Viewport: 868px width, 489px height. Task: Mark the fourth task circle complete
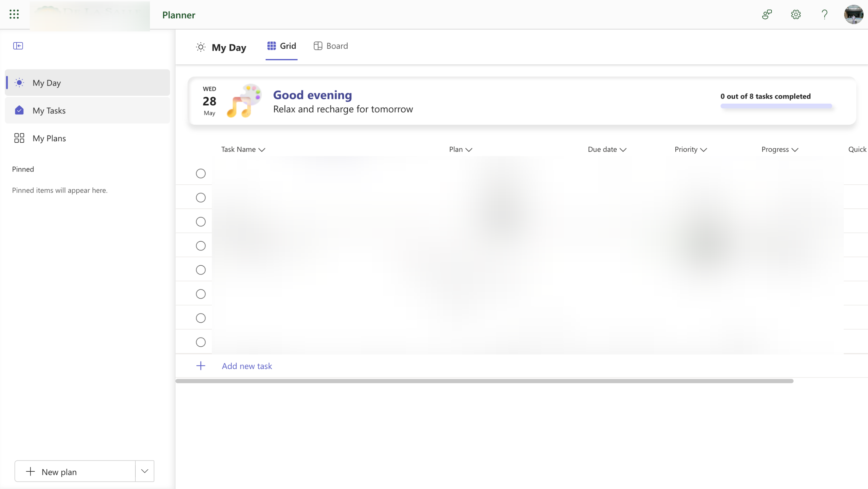(x=201, y=246)
